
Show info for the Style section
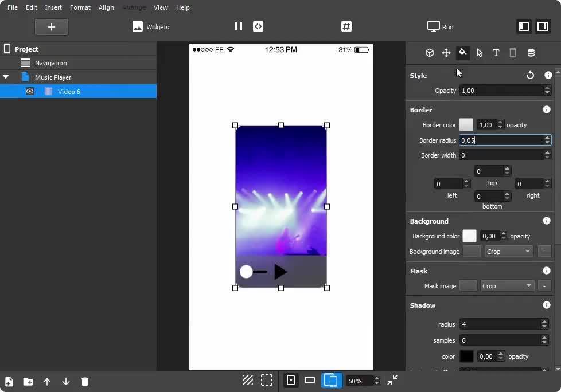click(x=548, y=75)
